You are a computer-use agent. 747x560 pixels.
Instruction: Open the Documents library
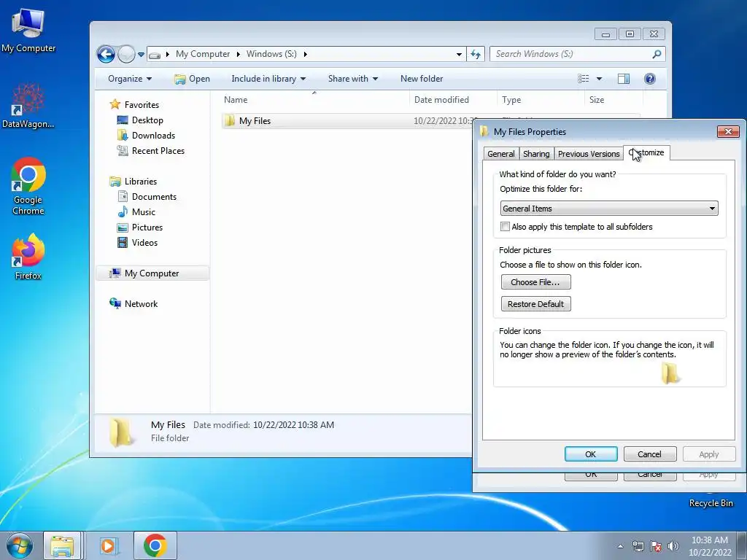[x=154, y=197]
